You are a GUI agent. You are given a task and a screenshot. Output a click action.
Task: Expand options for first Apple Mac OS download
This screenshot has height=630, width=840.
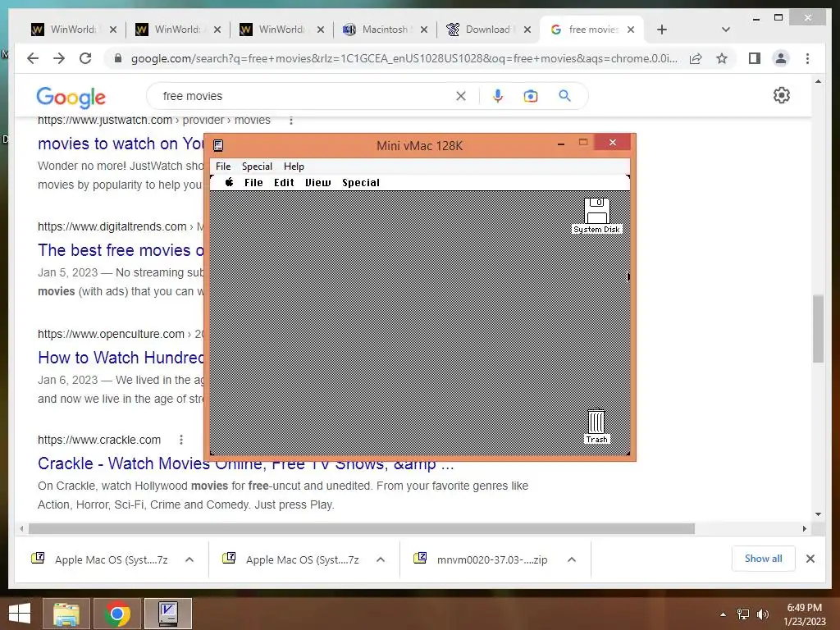[189, 559]
